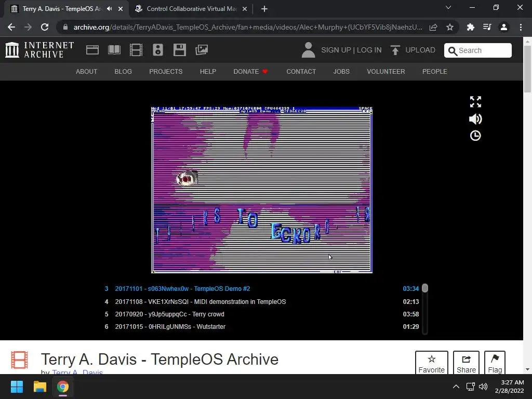532x399 pixels.
Task: Open the VOLUNTEER menu item
Action: point(386,72)
